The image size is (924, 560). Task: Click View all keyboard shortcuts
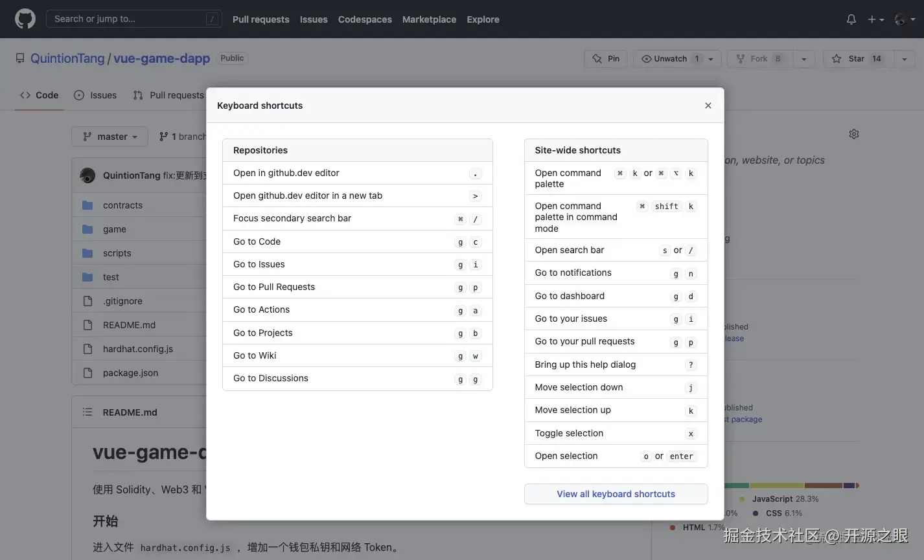tap(616, 494)
